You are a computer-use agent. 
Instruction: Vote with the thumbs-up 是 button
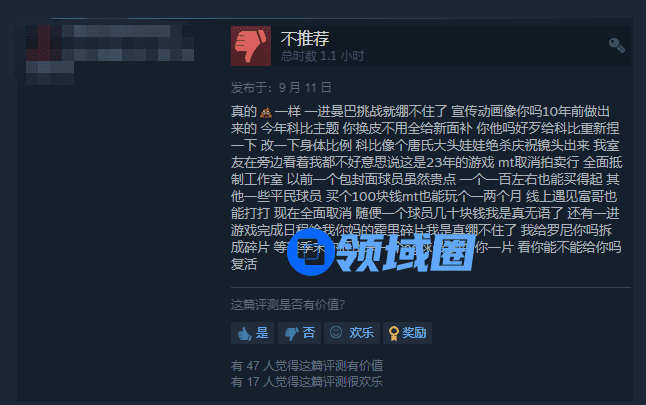point(253,333)
